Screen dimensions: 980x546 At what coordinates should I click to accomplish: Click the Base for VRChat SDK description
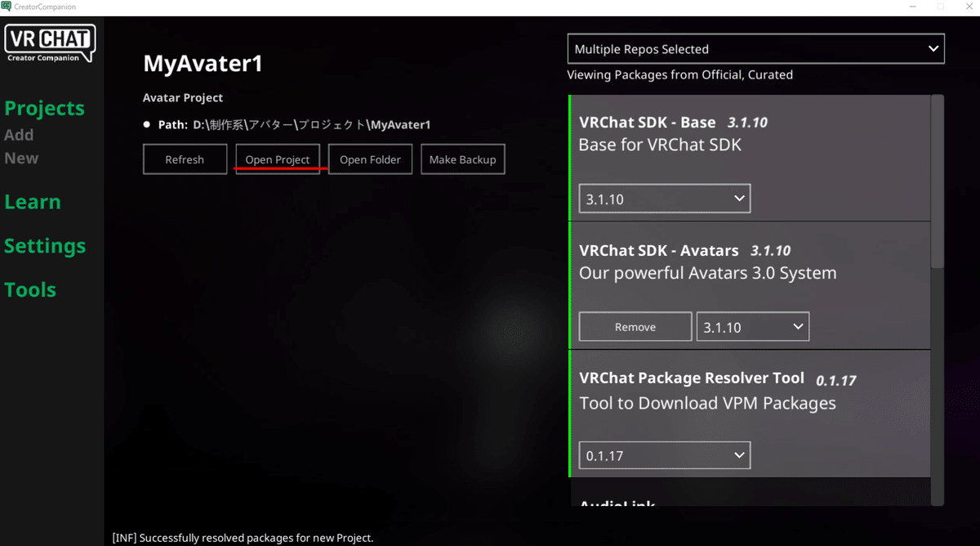click(x=660, y=145)
